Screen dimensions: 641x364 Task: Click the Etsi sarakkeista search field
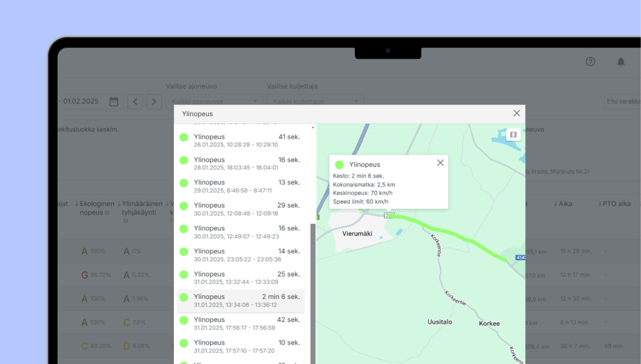622,101
